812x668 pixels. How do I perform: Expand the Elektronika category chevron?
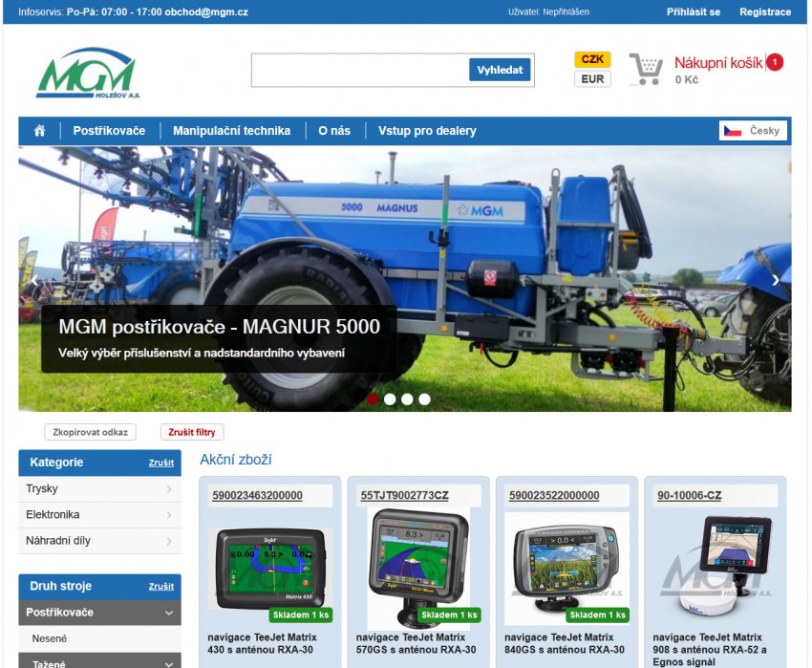[169, 514]
